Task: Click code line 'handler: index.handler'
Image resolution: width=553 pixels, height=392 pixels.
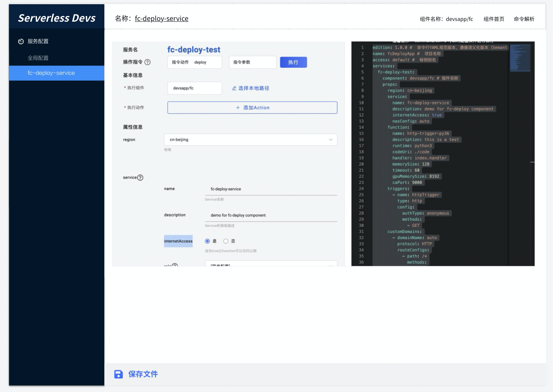Action: (419, 158)
